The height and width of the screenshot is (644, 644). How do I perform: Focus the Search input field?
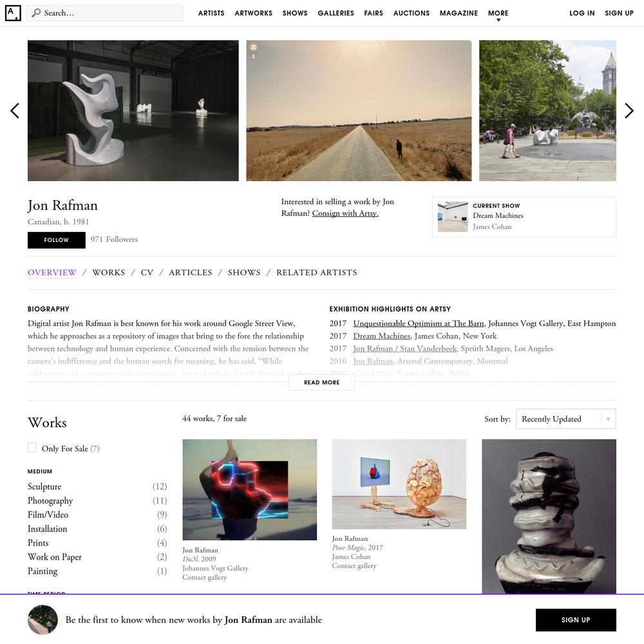click(x=105, y=13)
